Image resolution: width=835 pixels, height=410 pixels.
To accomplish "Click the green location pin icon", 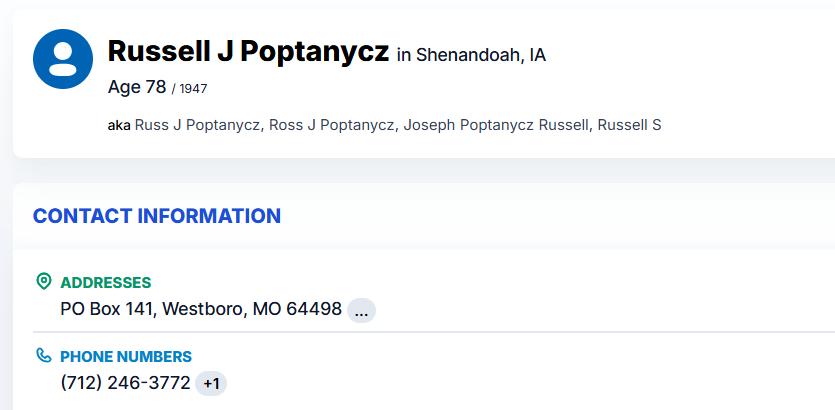I will 43,282.
